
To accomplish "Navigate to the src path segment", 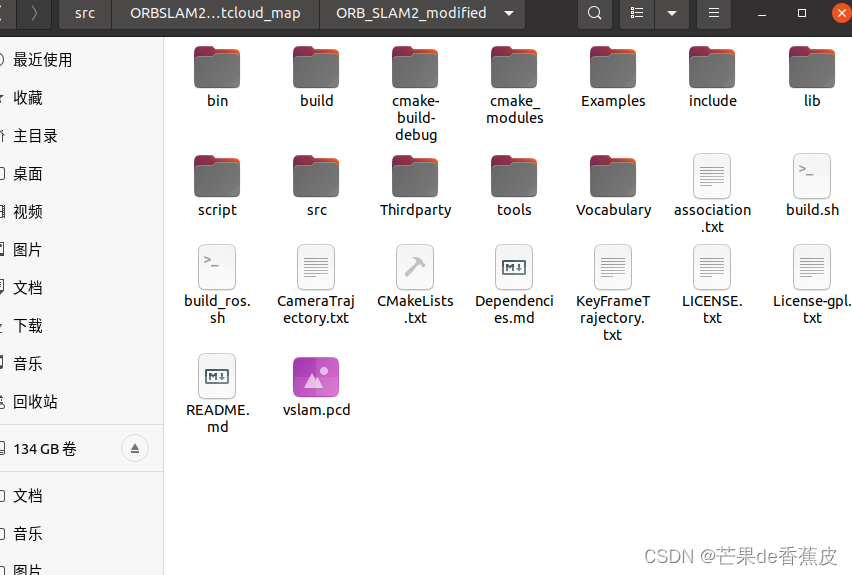I will point(85,13).
